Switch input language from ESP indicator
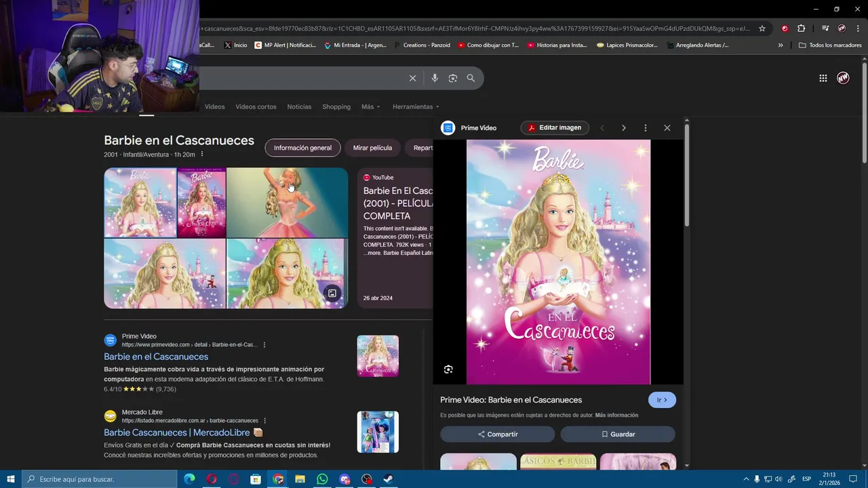The height and width of the screenshot is (488, 868). click(x=806, y=479)
